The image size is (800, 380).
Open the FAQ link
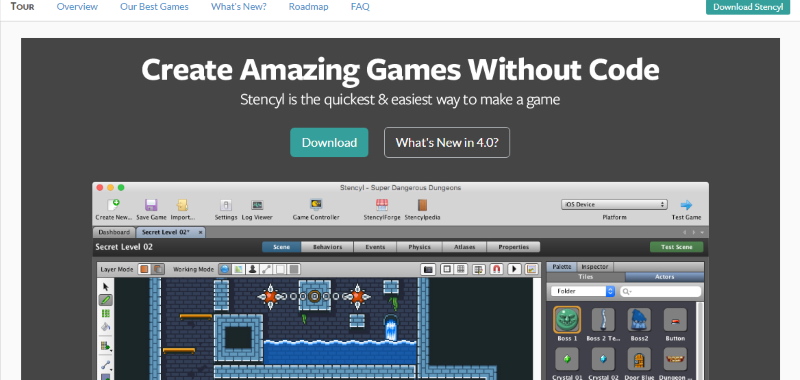(x=360, y=7)
